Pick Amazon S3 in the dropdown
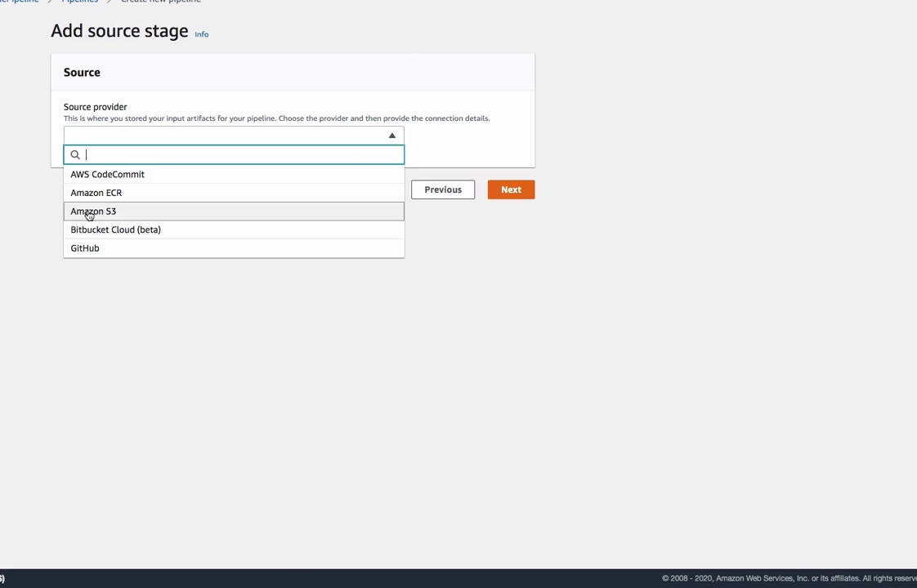The height and width of the screenshot is (588, 917). click(234, 211)
